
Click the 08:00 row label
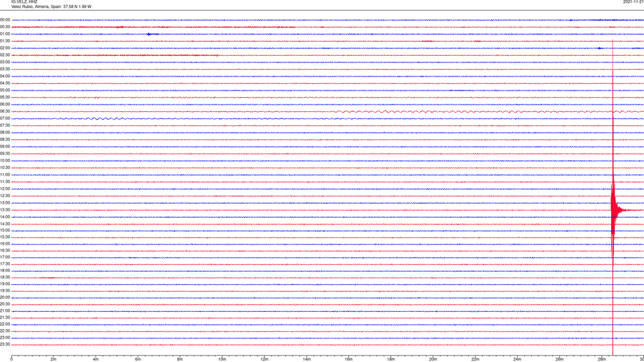[5, 133]
